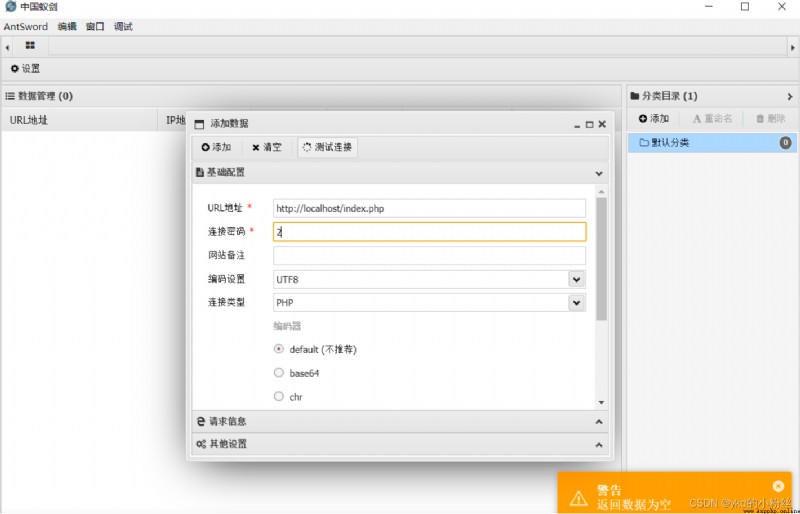Click 添加 button in the dialog toolbar
The height and width of the screenshot is (514, 800).
coord(216,147)
